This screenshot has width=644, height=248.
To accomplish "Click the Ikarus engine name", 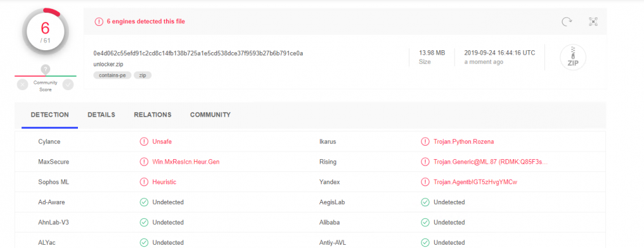I will point(328,142).
